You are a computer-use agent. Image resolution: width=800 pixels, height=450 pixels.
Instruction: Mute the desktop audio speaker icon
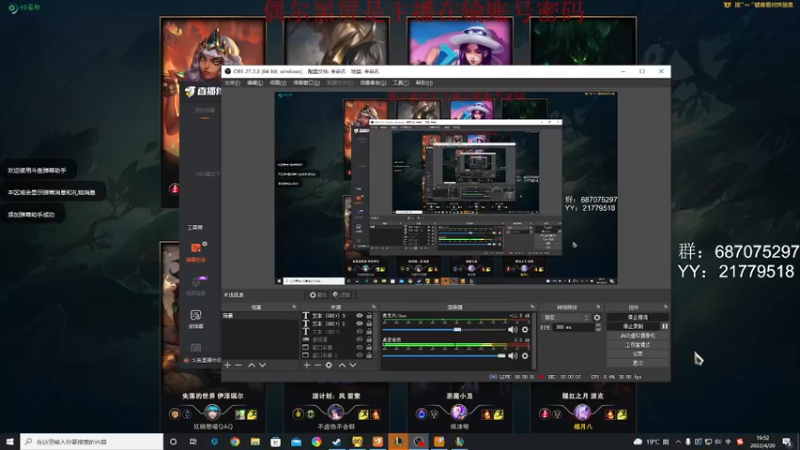[x=513, y=356]
